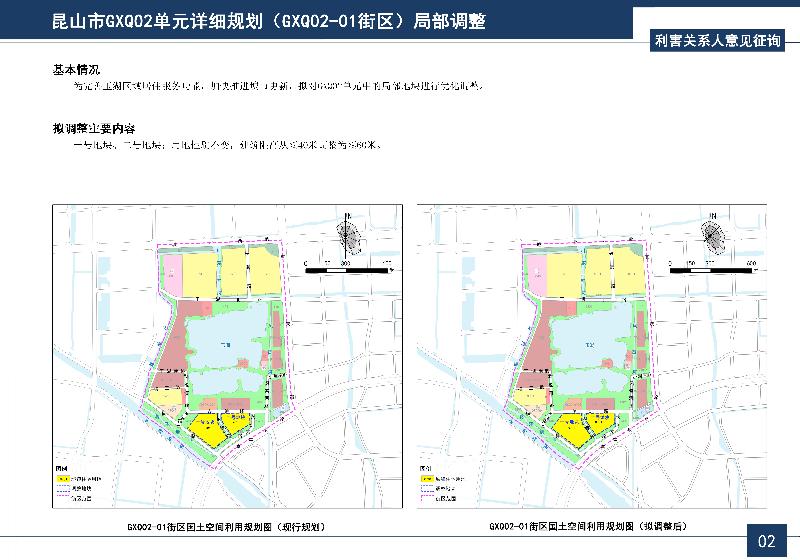Click the left map caption (现行规划)

(226, 526)
